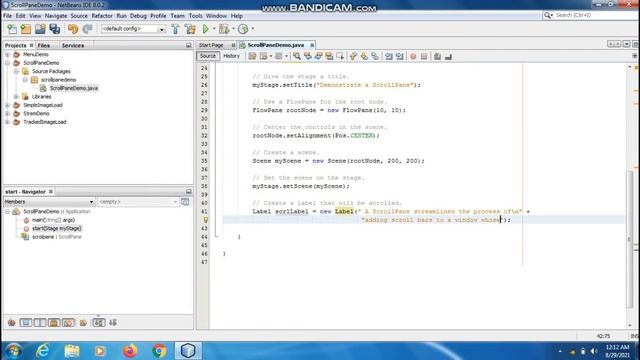640x360 pixels.
Task: Open Firefox from the Windows taskbar
Action: (x=130, y=351)
